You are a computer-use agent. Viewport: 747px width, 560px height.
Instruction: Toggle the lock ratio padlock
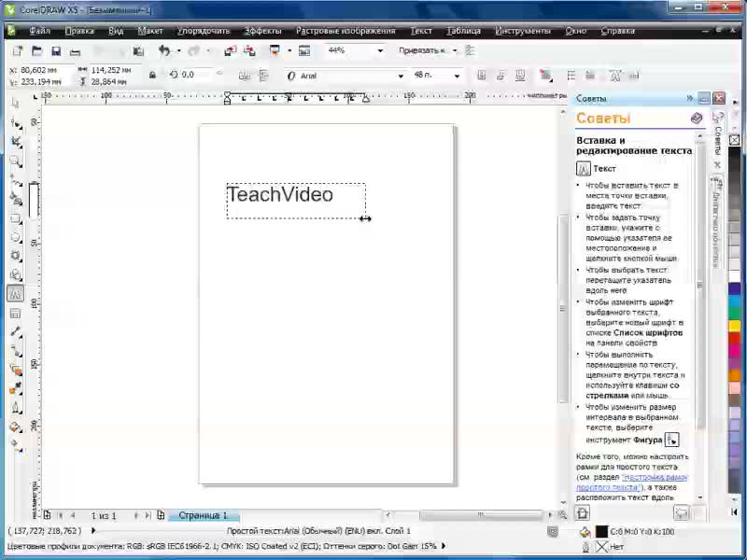pyautogui.click(x=152, y=76)
